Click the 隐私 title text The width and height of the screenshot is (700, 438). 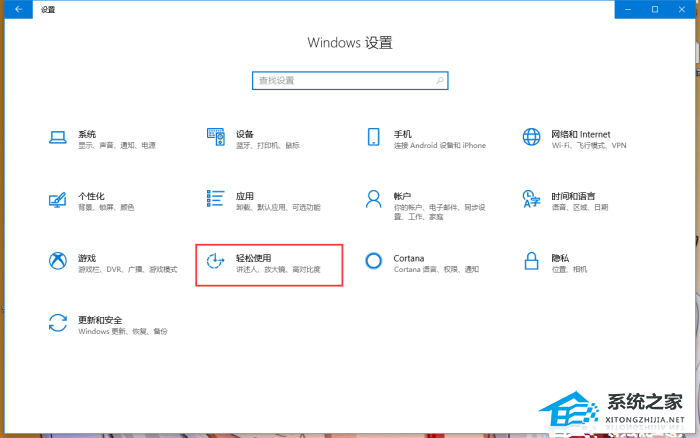point(560,258)
